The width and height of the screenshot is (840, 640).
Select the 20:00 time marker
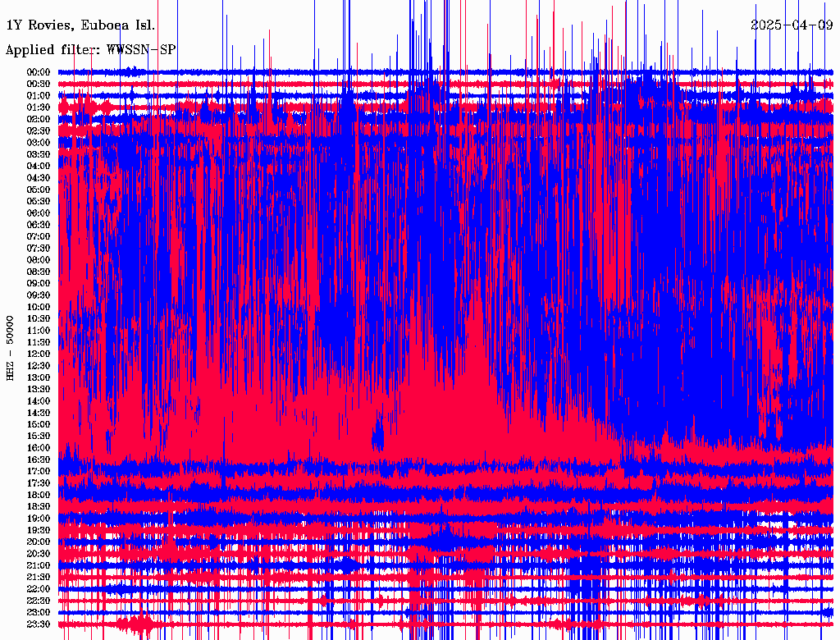tap(39, 542)
